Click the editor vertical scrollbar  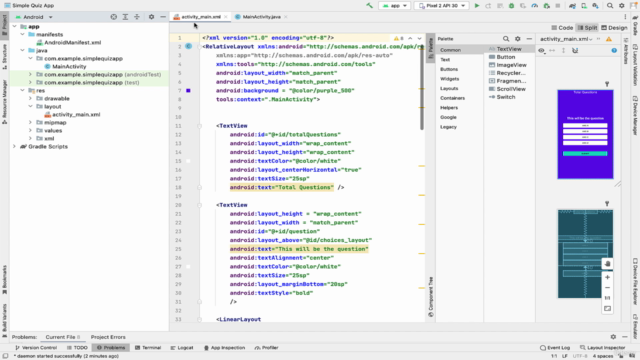pyautogui.click(x=422, y=88)
